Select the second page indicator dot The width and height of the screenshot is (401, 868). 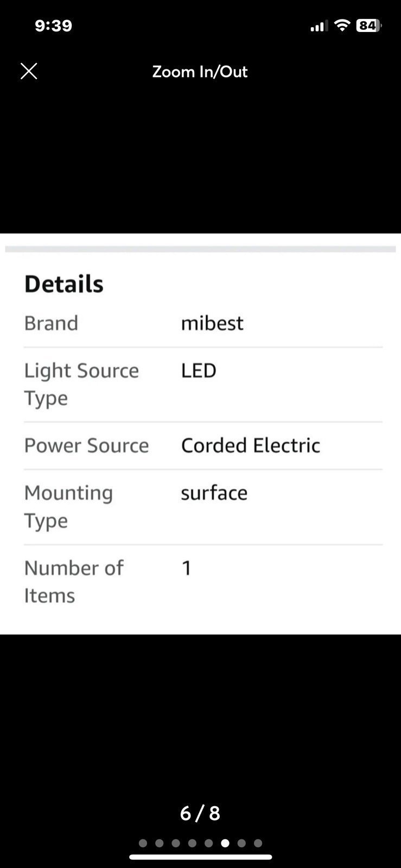point(160,843)
